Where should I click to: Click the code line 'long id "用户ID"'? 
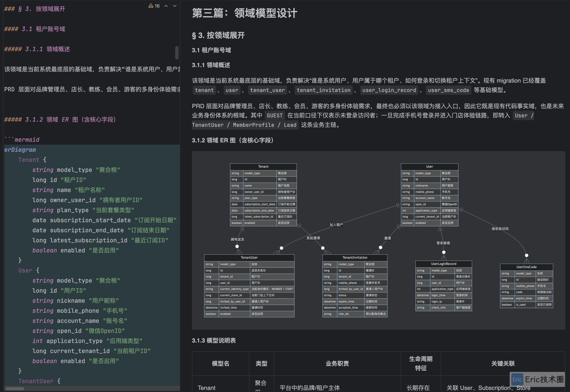point(59,291)
